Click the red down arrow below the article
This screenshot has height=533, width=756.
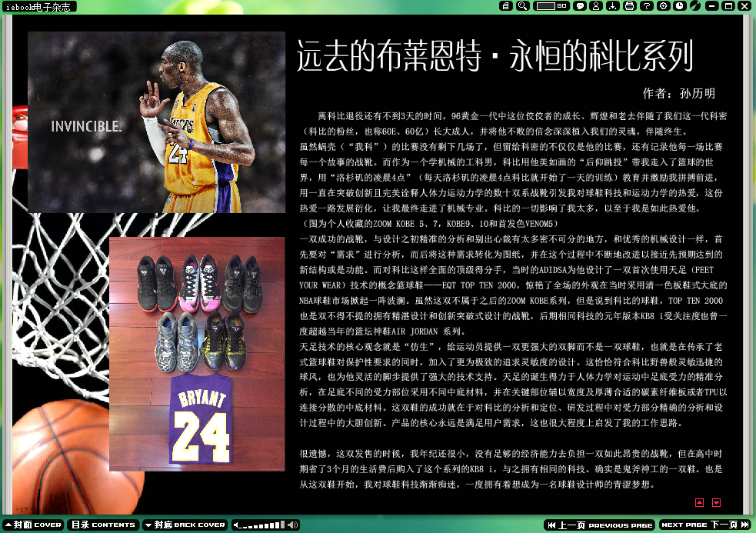[x=717, y=502]
